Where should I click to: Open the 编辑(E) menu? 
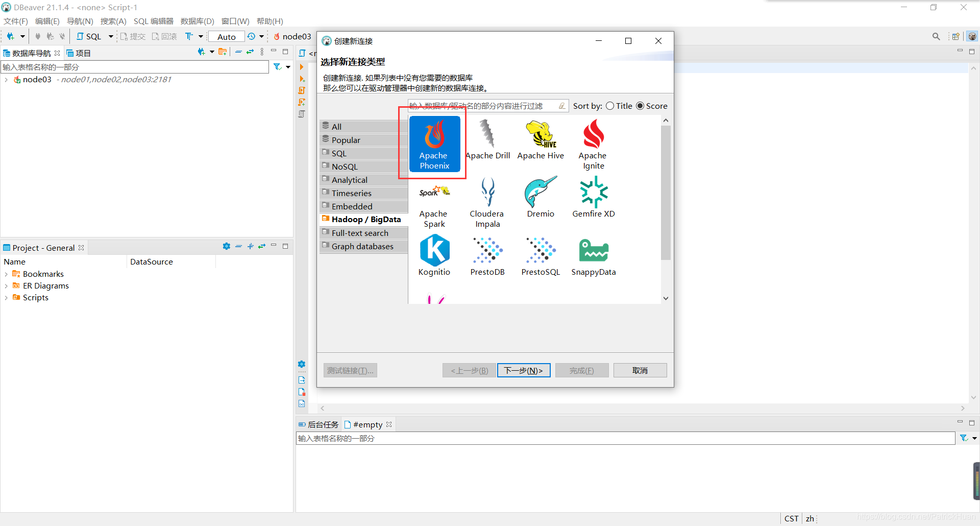click(x=47, y=21)
